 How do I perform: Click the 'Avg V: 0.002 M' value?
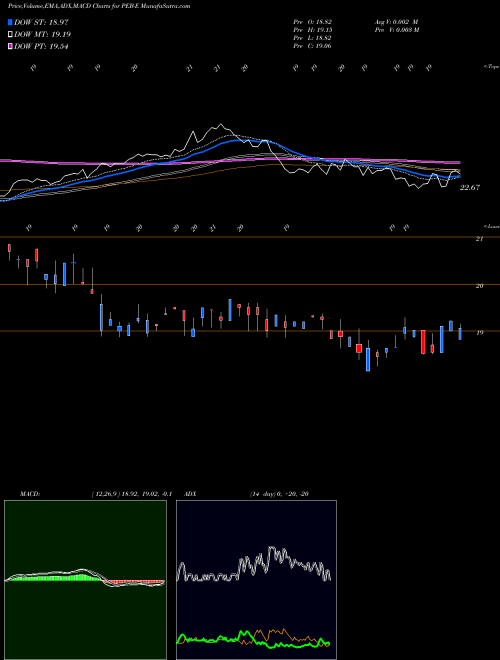point(396,21)
